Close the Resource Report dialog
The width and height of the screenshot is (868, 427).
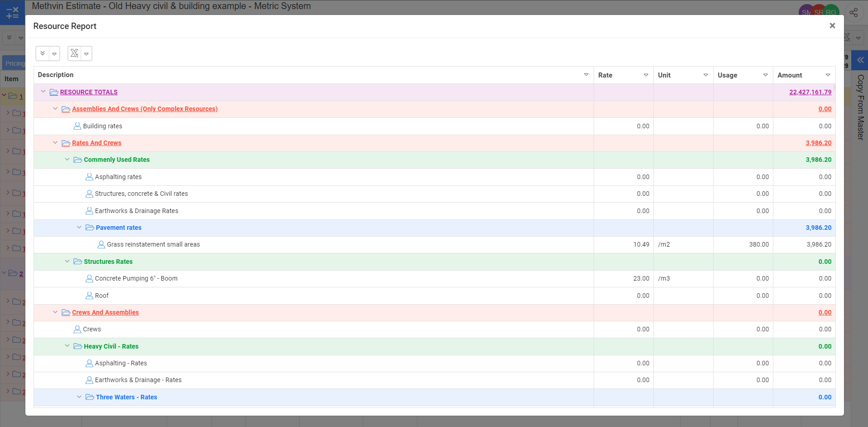tap(832, 26)
